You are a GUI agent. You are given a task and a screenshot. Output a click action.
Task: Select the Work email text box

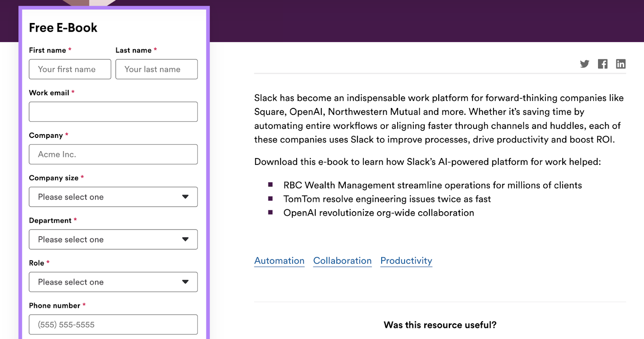(113, 112)
